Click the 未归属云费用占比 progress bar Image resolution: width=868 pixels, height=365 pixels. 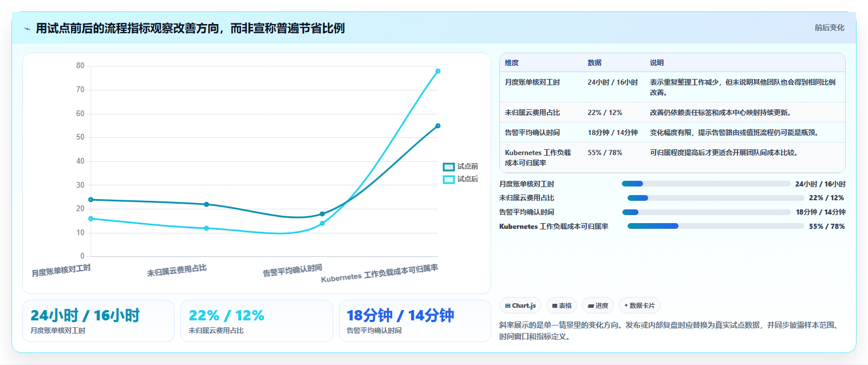[x=716, y=198]
